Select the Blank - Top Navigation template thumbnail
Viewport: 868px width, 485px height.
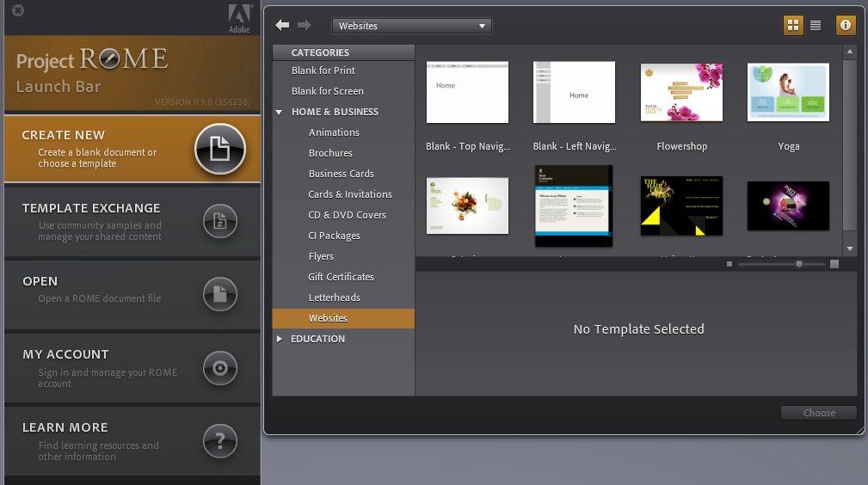tap(467, 92)
